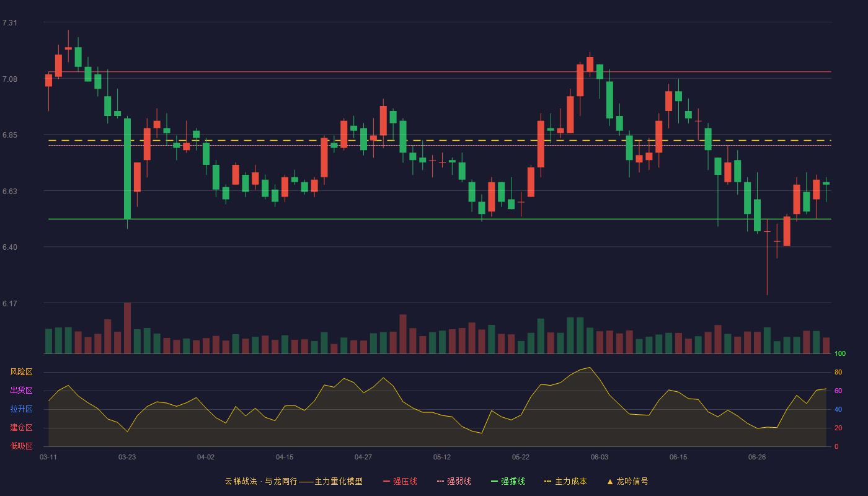The image size is (868, 496).
Task: Click the 06-03 date label
Action: coord(600,457)
